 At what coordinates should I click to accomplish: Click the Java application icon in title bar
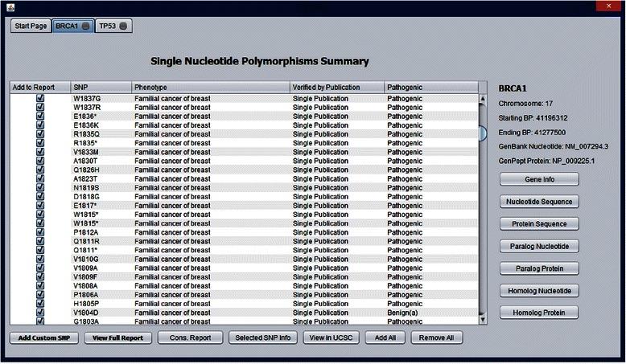click(8, 6)
